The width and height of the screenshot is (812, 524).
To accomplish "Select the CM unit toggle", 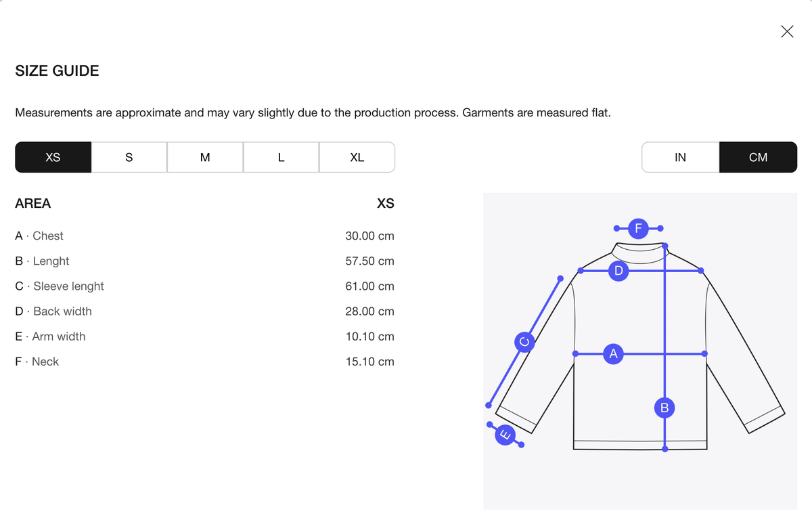I will (x=759, y=157).
